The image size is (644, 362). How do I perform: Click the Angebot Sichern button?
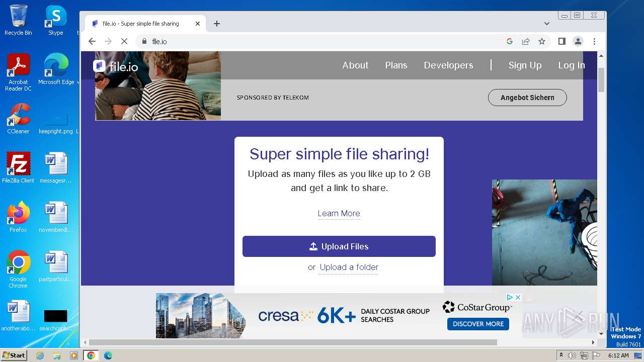coord(527,98)
